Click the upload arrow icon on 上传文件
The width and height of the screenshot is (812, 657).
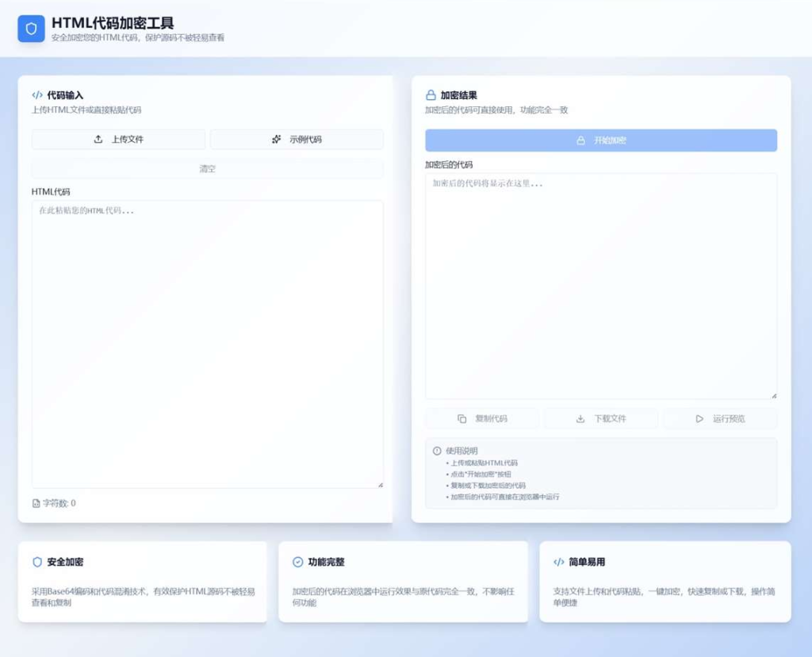coord(98,140)
